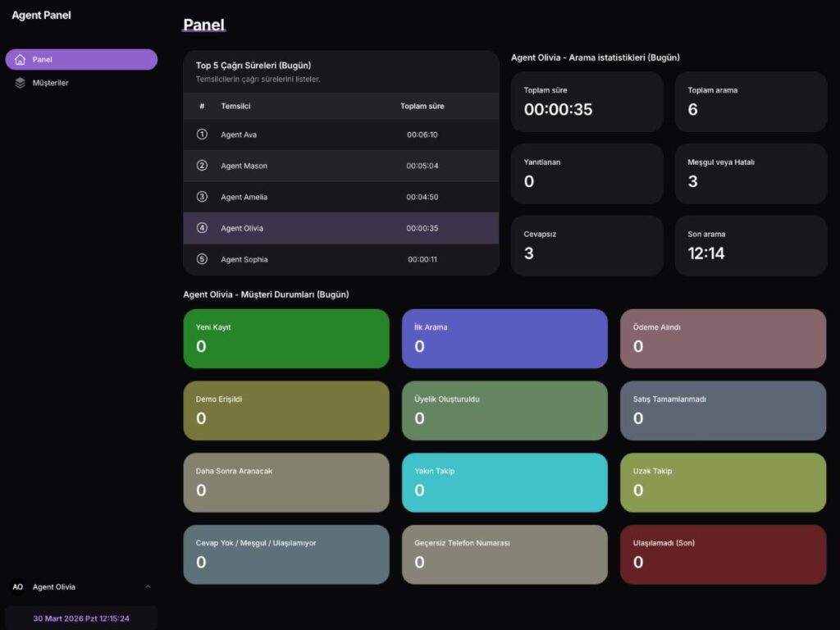The width and height of the screenshot is (840, 630).
Task: Click rank 1 circle icon for Agent Ava
Action: 202,135
